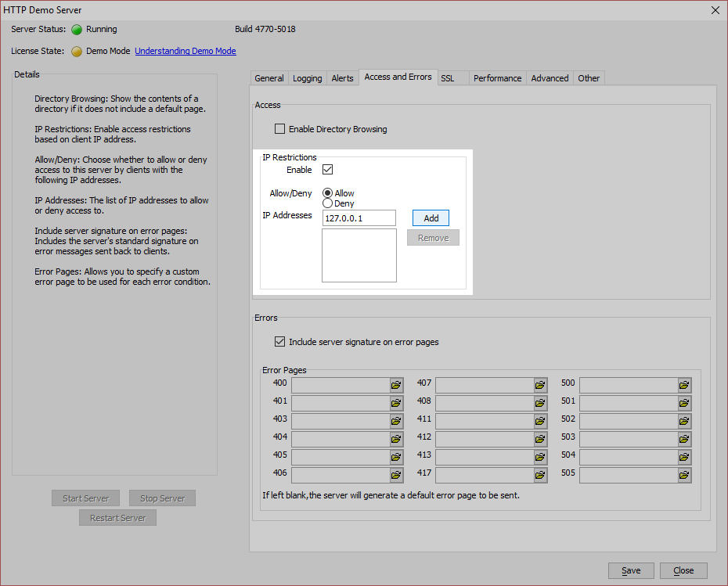
Task: Browse for the 407 error page file
Action: pos(540,385)
